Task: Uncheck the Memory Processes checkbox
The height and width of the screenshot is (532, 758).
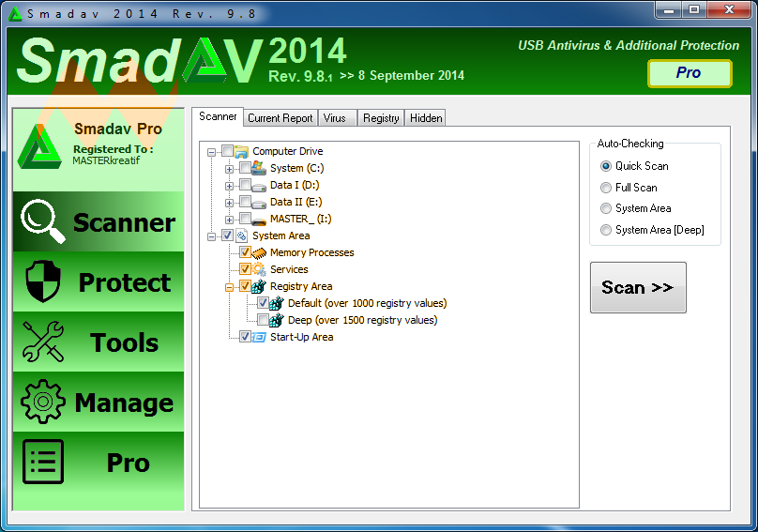Action: tap(245, 252)
